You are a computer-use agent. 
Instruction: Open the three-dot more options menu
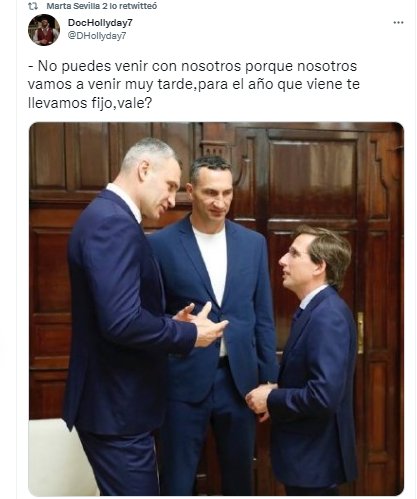coord(398,23)
